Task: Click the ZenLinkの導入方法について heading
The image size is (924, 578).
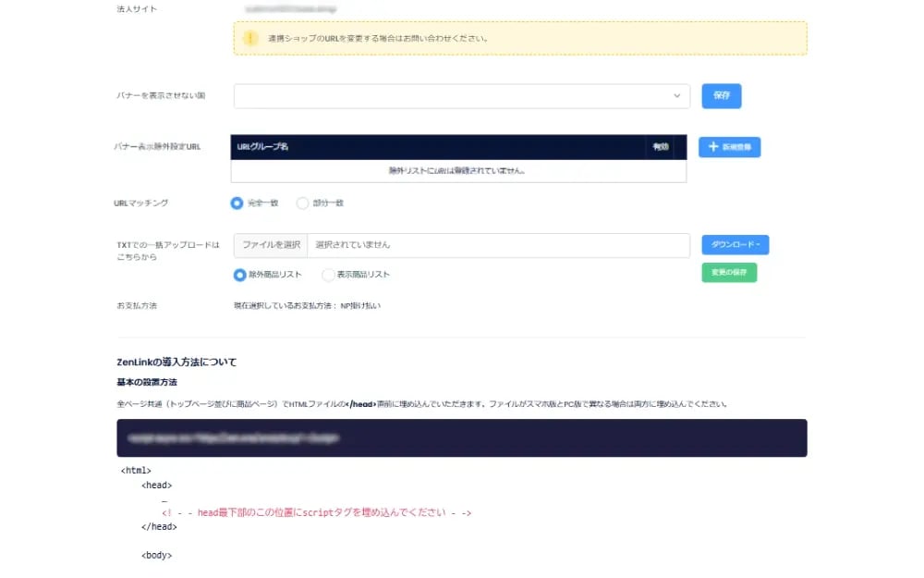Action: (x=176, y=362)
